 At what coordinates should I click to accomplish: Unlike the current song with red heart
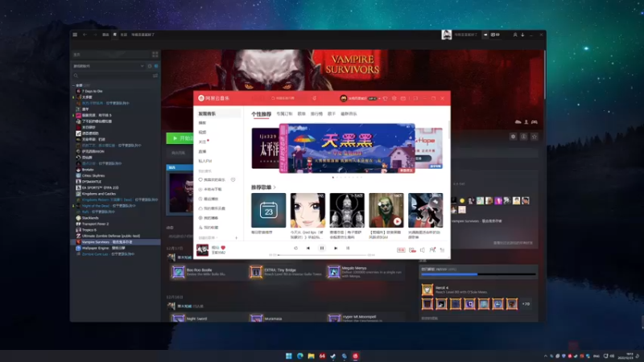coord(224,248)
